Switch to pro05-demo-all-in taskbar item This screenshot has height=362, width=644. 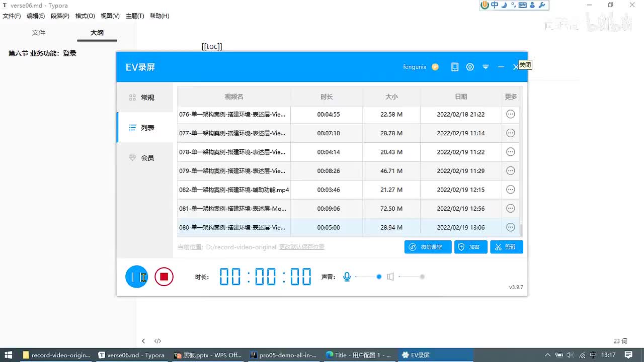(283, 355)
